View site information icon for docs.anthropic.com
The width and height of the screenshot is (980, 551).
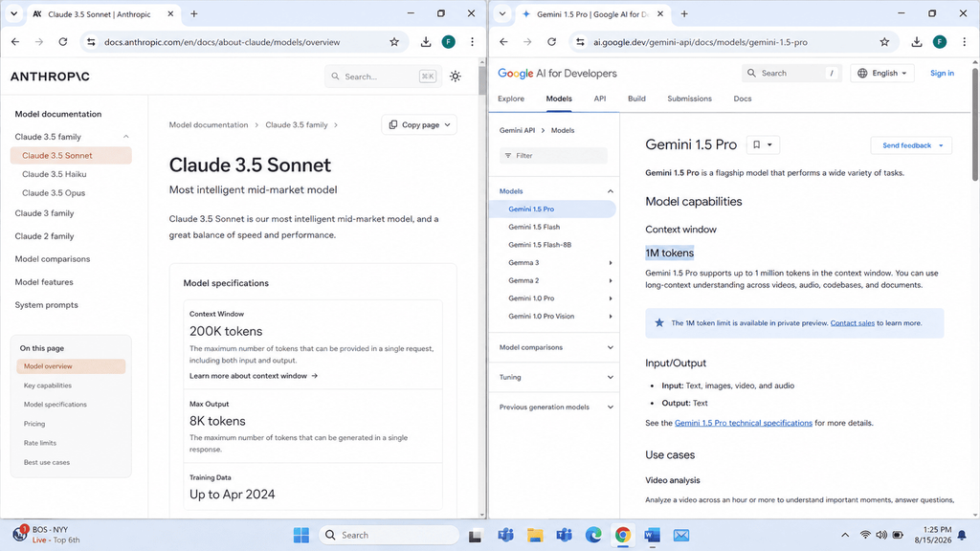click(91, 42)
